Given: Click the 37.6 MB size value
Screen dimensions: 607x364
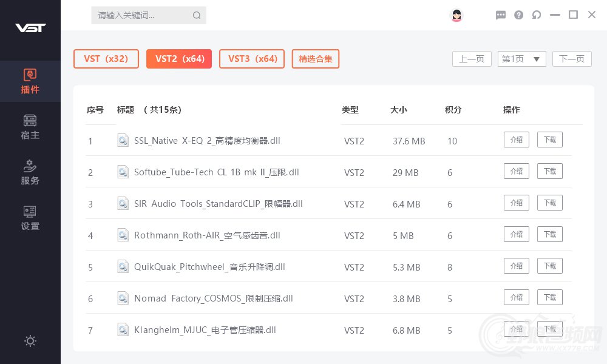Looking at the screenshot, I should click(409, 141).
